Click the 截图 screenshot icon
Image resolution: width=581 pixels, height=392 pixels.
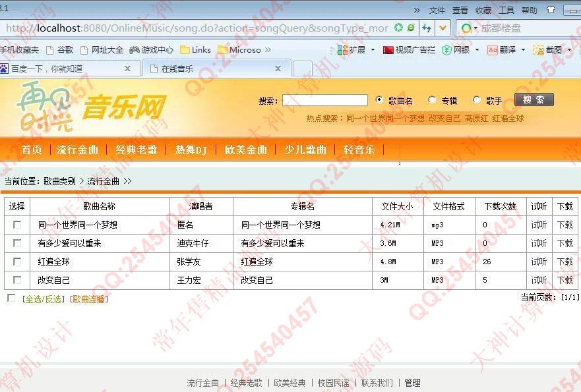[538, 50]
